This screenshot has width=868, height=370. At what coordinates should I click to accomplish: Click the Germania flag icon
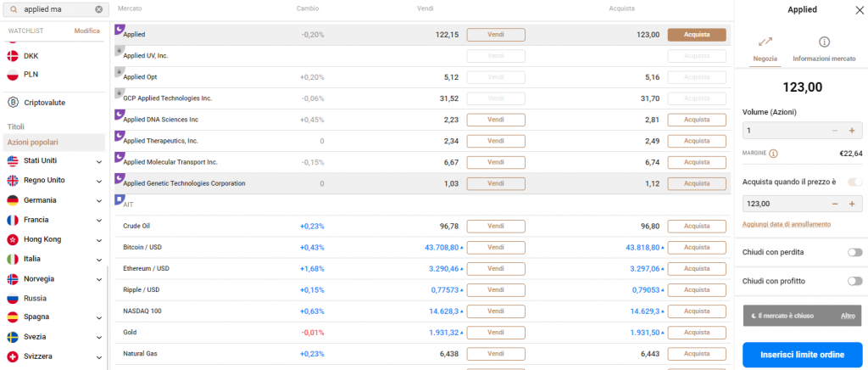tap(13, 200)
